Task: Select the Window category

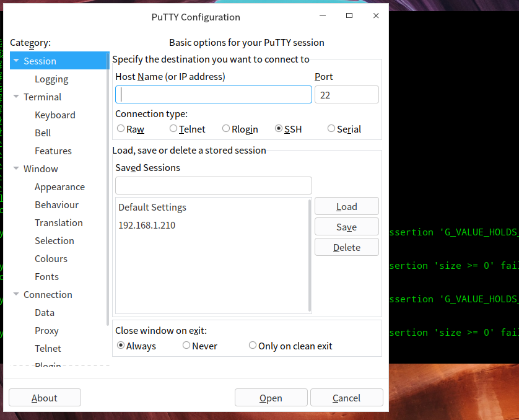Action: click(41, 168)
